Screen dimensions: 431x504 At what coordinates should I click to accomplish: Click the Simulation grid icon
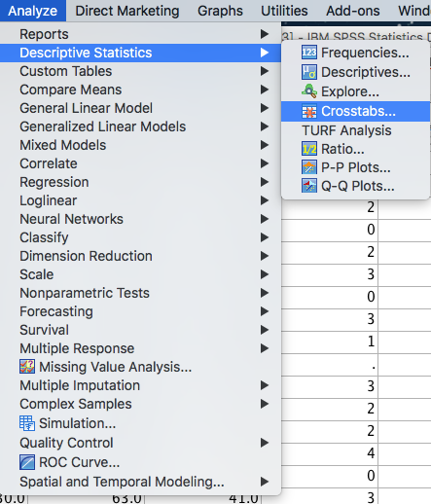pos(27,423)
